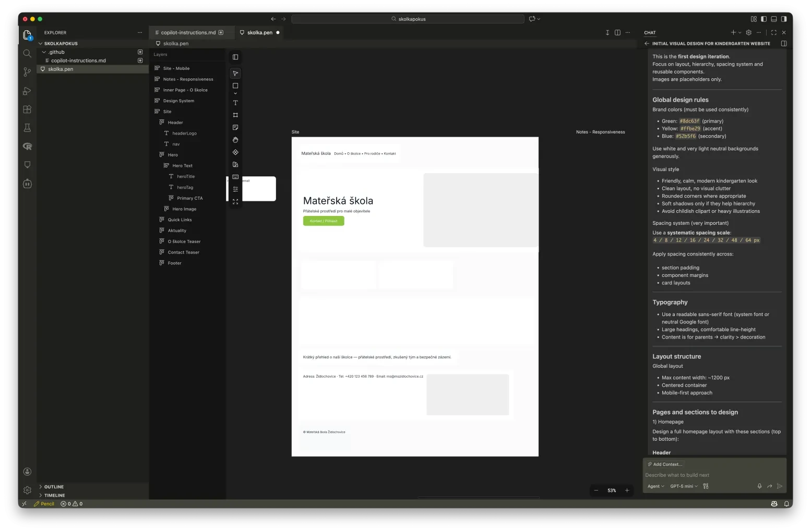This screenshot has width=811, height=532.
Task: Expand the OUTLINE section
Action: tap(54, 487)
